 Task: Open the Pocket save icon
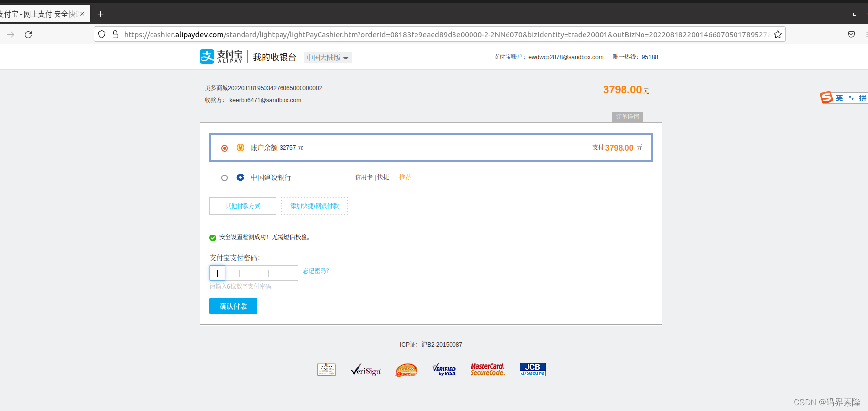(x=851, y=34)
